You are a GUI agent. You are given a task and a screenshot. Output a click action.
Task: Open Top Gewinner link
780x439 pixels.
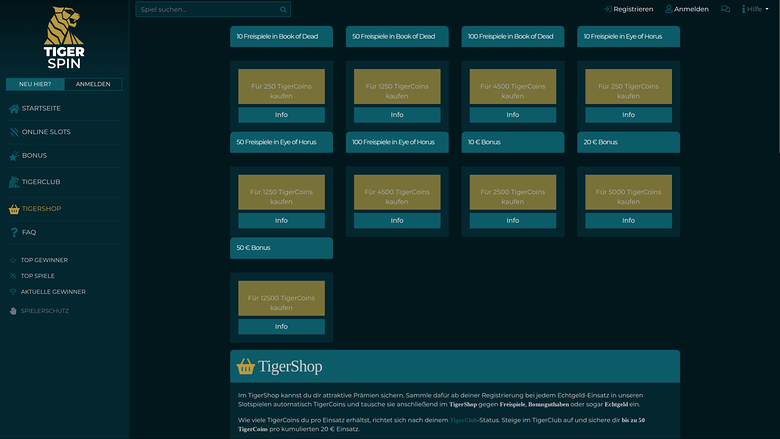coord(44,260)
